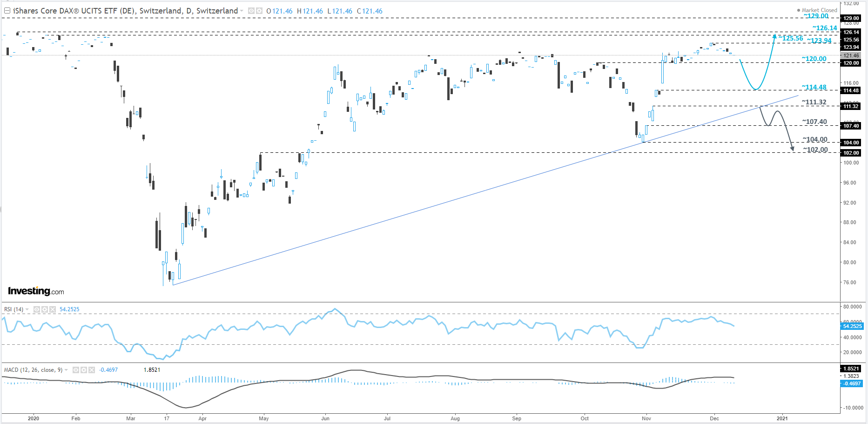Open RSI indicator settings via gear icon
The height and width of the screenshot is (424, 868).
45,309
